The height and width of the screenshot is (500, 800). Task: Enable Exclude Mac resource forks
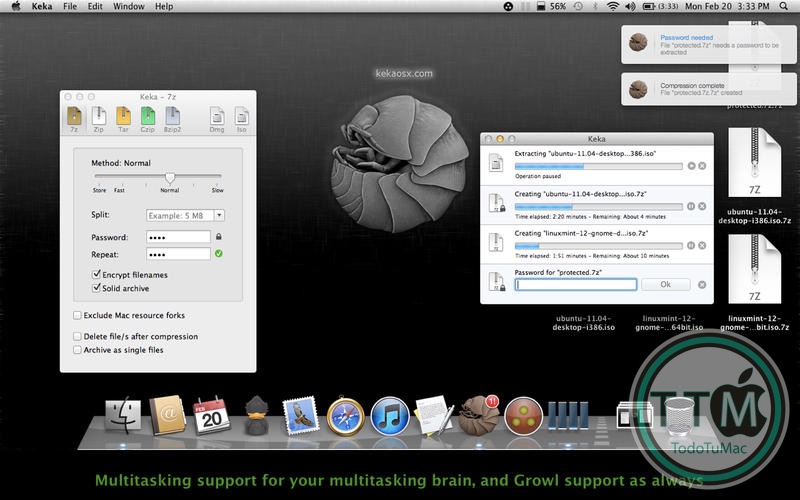pos(77,315)
